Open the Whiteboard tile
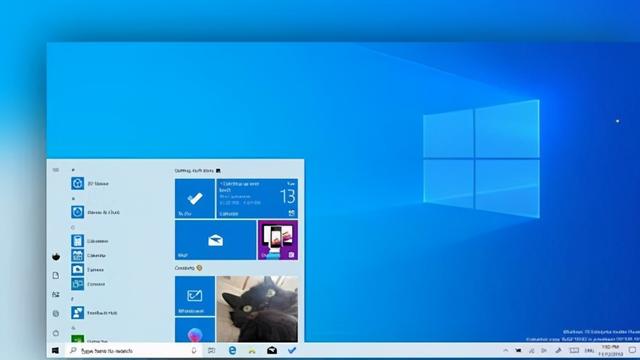The height and width of the screenshot is (360, 640). click(195, 296)
